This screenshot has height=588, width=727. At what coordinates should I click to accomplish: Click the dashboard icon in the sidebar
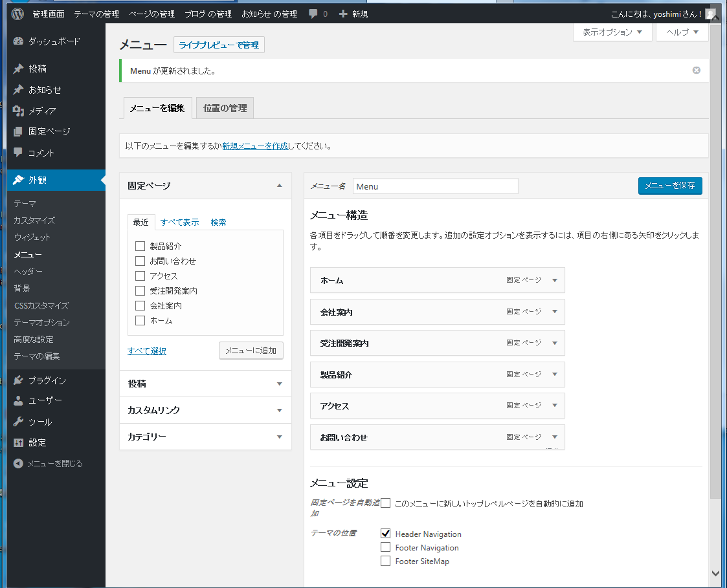(x=18, y=41)
